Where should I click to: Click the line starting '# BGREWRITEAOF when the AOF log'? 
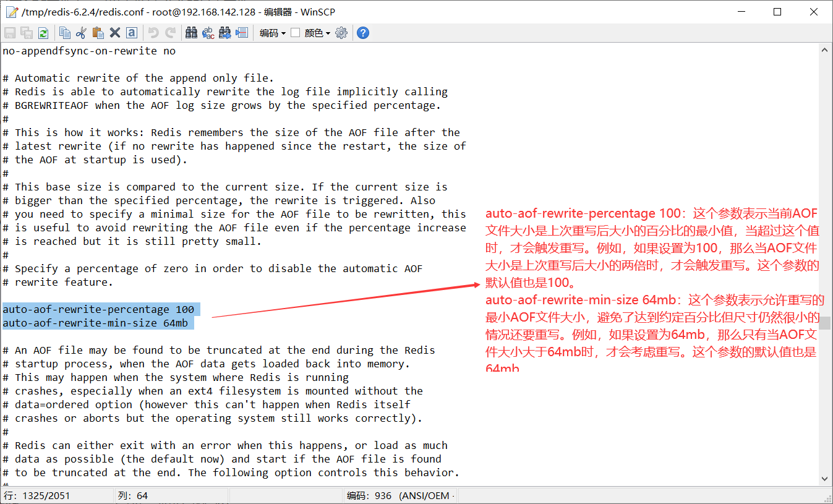(222, 105)
